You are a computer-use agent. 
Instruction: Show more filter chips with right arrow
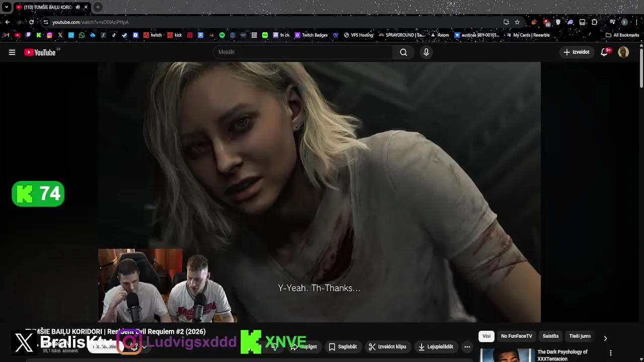[605, 338]
